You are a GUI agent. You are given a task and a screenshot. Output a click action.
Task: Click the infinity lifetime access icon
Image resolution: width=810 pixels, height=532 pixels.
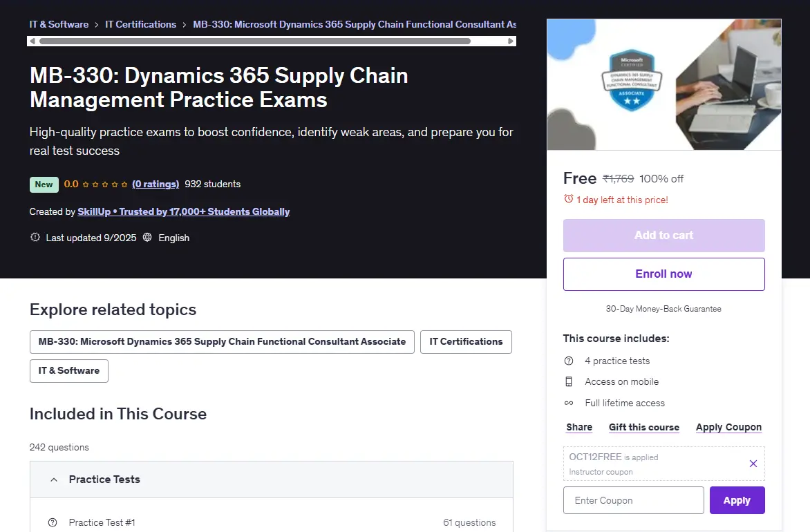click(569, 403)
